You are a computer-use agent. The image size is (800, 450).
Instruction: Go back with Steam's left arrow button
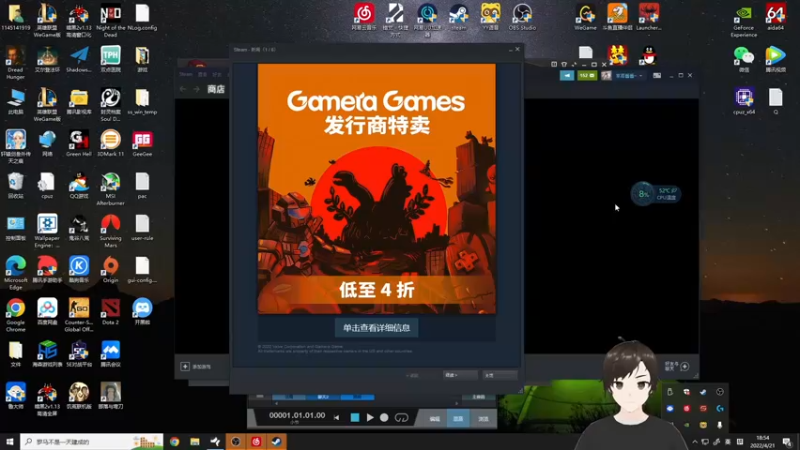[183, 89]
